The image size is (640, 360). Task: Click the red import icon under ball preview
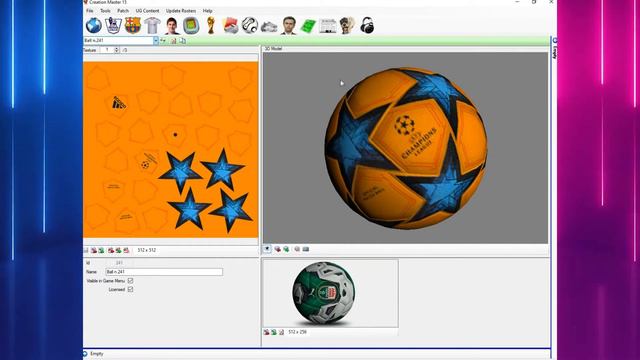coord(266,332)
